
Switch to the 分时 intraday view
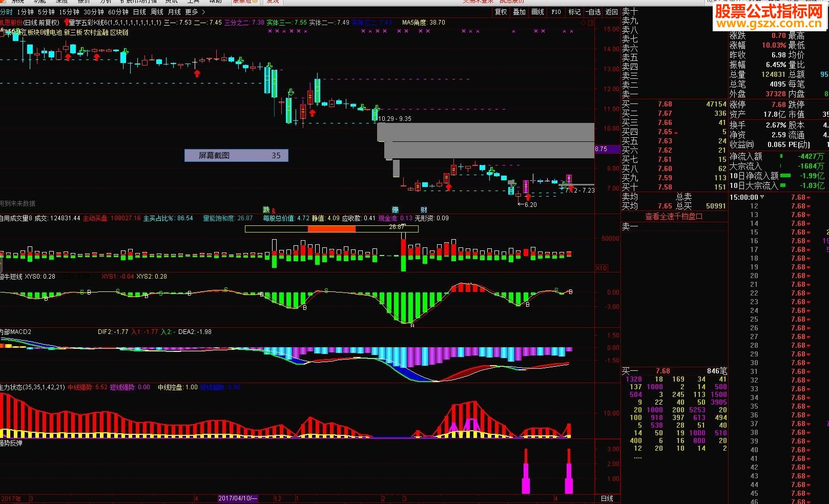pos(6,12)
